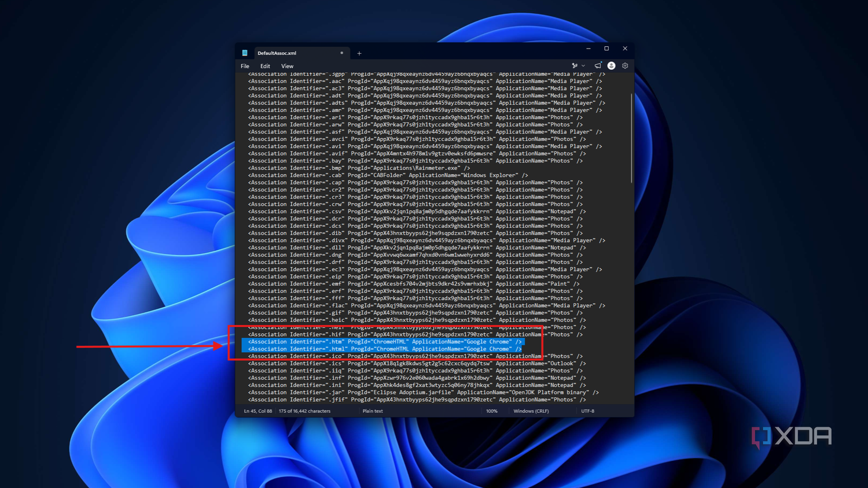Screen dimensions: 868x488
Task: Click Plain text in status bar
Action: point(373,411)
